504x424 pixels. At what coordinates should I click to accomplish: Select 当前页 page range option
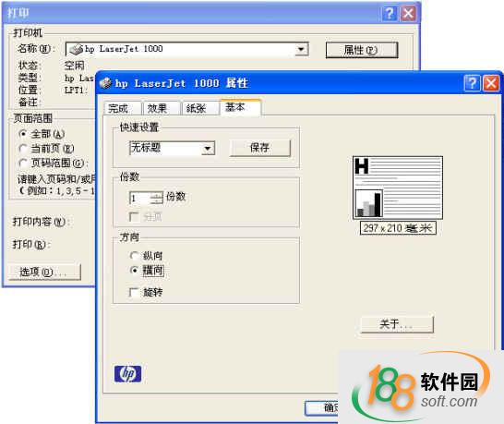click(22, 149)
